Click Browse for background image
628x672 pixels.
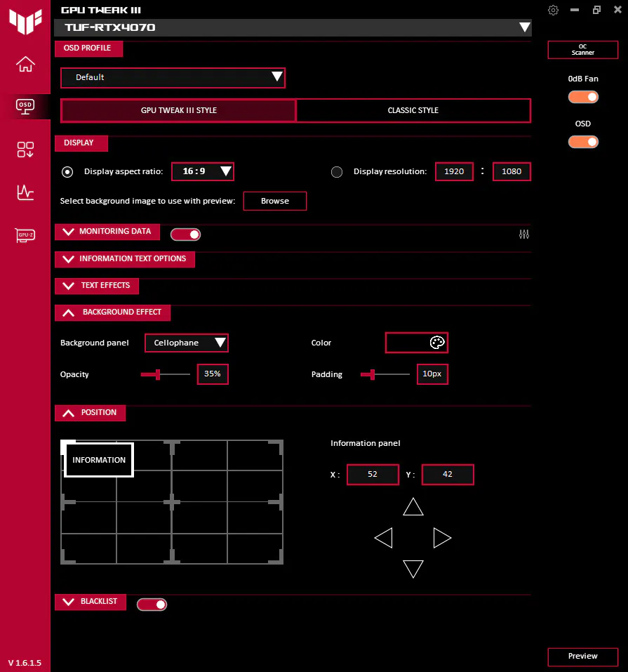[275, 201]
